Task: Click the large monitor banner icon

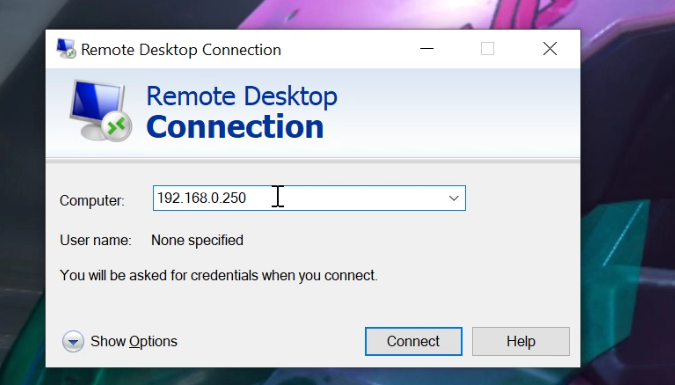Action: click(101, 111)
